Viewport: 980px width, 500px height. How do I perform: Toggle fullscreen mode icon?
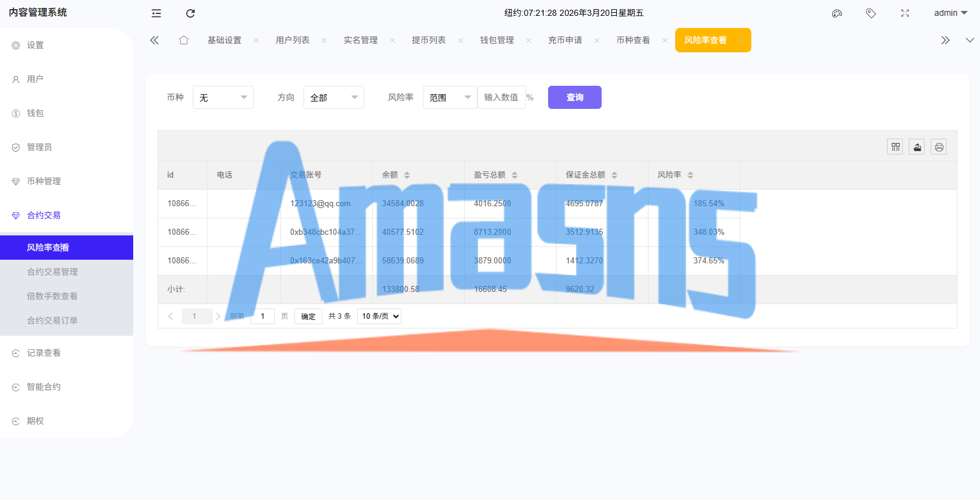point(905,13)
